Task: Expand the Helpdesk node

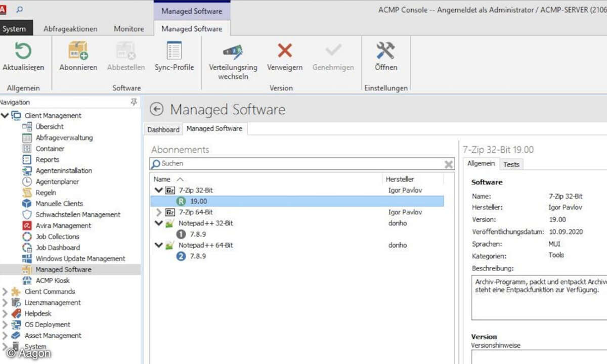Action: tap(5, 313)
